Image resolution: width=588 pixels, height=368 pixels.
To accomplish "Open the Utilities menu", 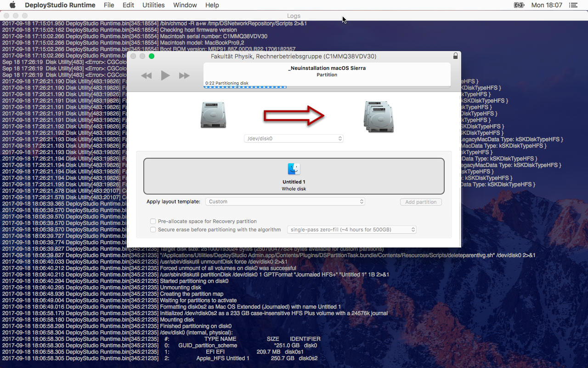I will click(153, 5).
